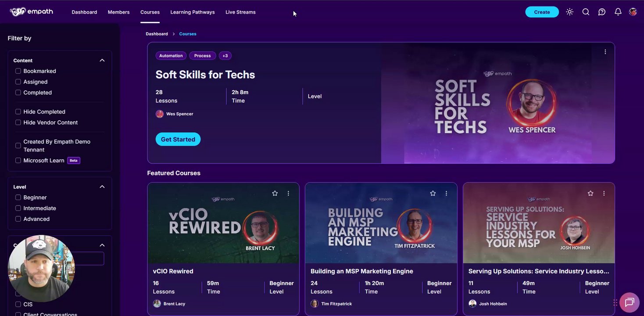Open vCIO Rewired card options menu

click(288, 193)
